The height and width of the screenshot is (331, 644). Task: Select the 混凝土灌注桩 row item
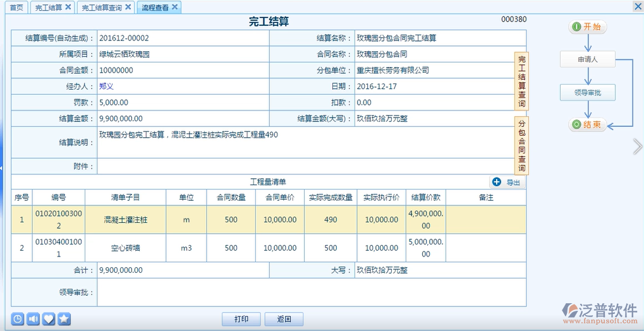point(125,220)
